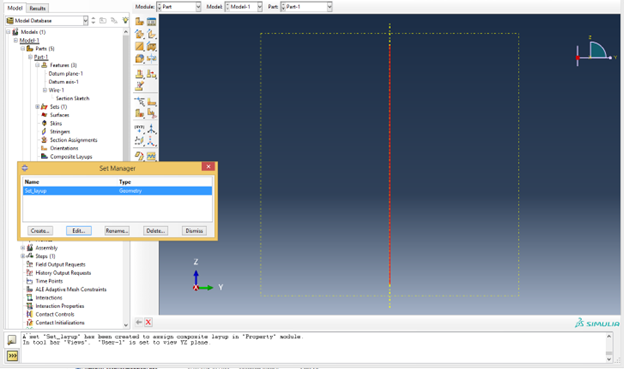Close the Set Manager dialog
The image size is (624, 369).
(208, 166)
